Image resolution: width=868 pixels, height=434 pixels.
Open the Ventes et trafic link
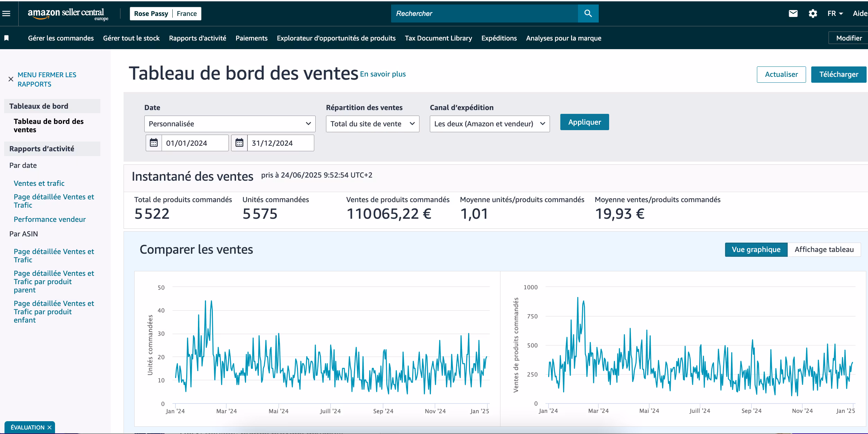tap(39, 183)
